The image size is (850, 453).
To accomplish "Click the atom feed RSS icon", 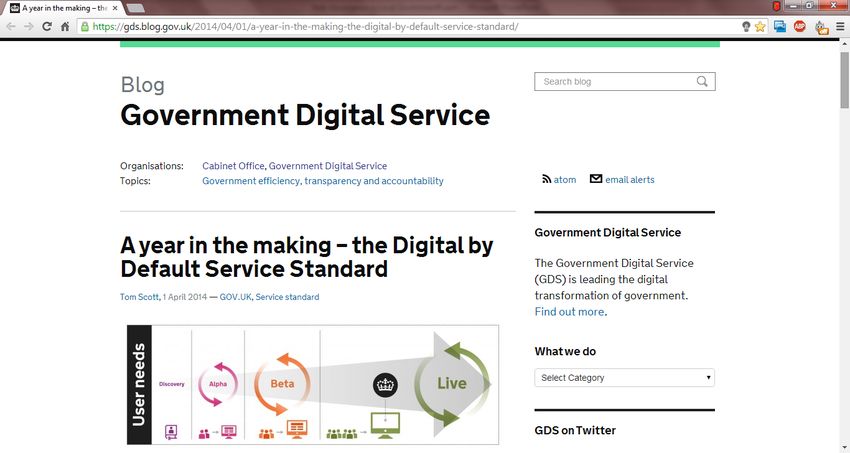I will coord(546,179).
